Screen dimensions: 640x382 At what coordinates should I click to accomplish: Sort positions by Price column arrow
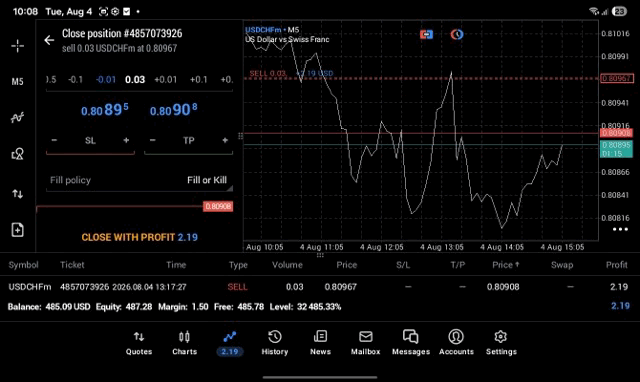pos(505,265)
